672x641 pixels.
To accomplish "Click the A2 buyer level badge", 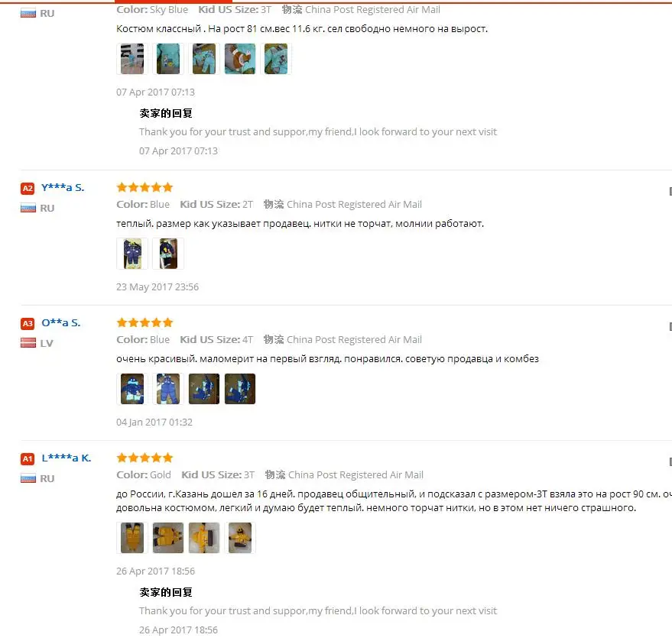I will click(x=28, y=189).
